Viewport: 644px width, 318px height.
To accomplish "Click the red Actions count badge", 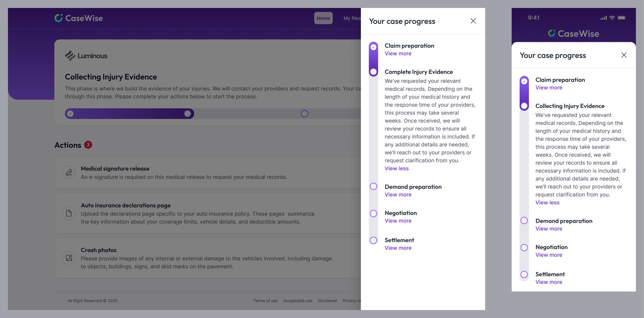I will click(x=88, y=145).
